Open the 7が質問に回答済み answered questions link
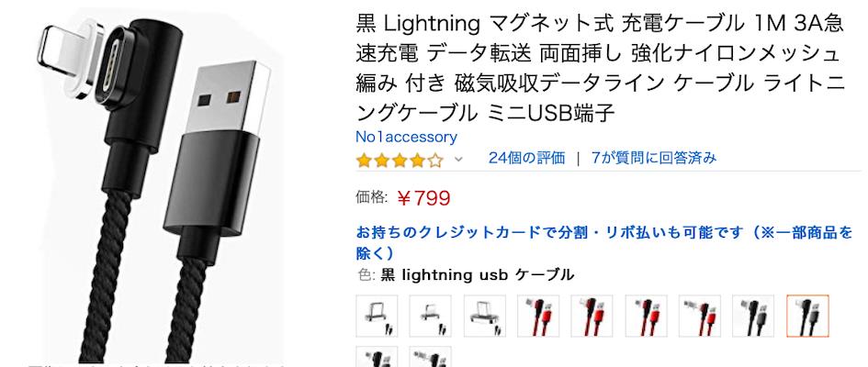Screen dimensions: 868x367 click(653, 158)
